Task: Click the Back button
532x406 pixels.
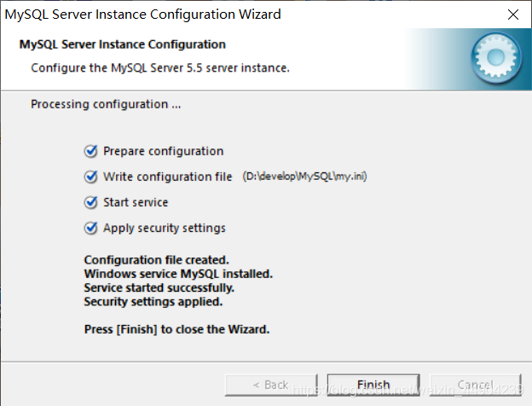Action: (x=271, y=385)
